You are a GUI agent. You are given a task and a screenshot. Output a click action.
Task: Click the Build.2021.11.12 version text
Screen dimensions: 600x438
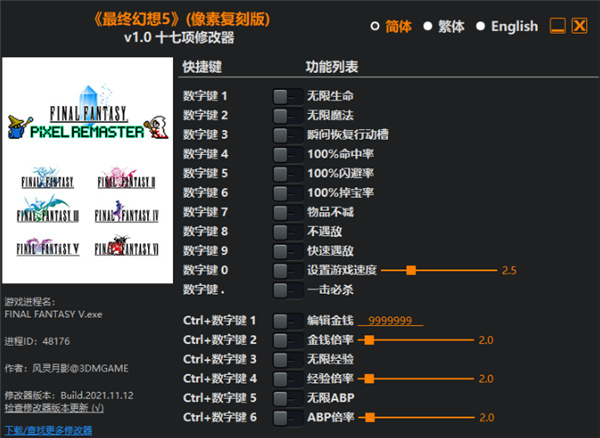pyautogui.click(x=97, y=396)
